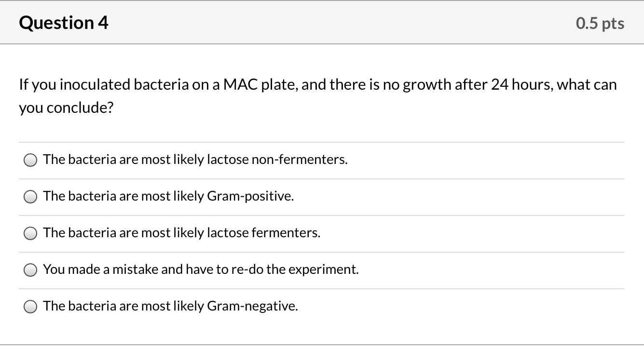Click the mistake option's radio circle

click(x=30, y=270)
